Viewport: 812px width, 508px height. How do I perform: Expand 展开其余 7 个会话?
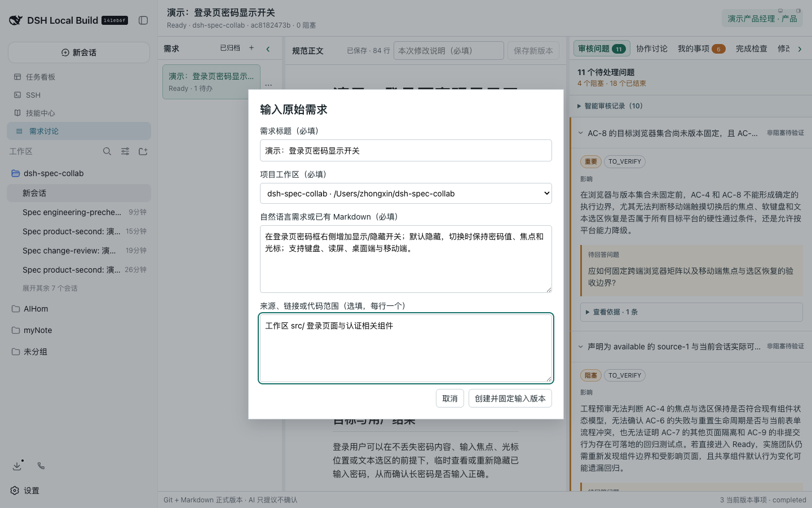pos(50,288)
